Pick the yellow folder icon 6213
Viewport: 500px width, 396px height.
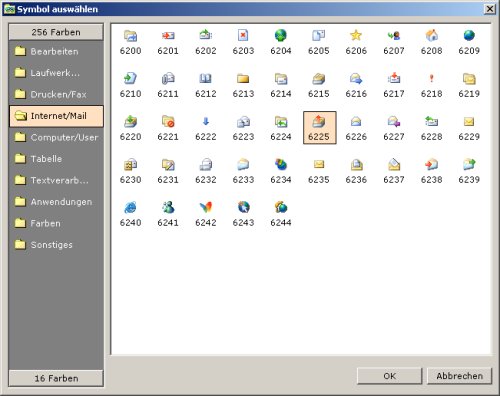[243, 78]
